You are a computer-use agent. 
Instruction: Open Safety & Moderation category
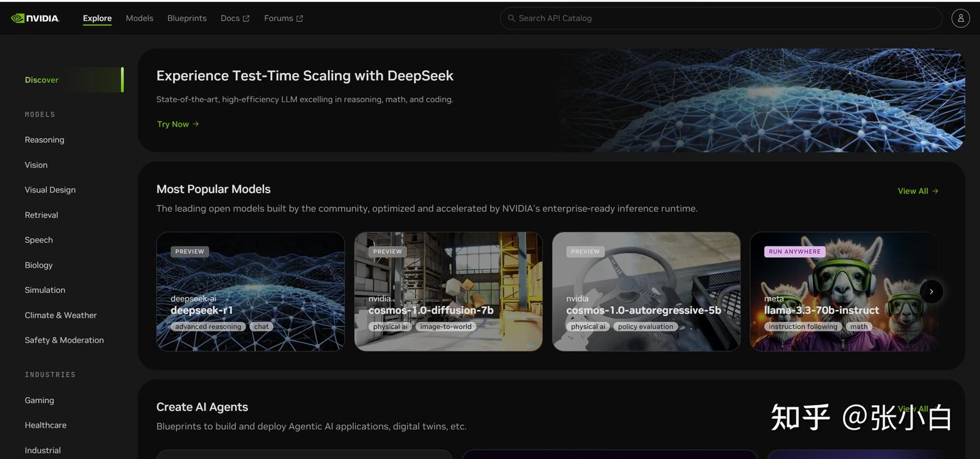[x=64, y=341]
